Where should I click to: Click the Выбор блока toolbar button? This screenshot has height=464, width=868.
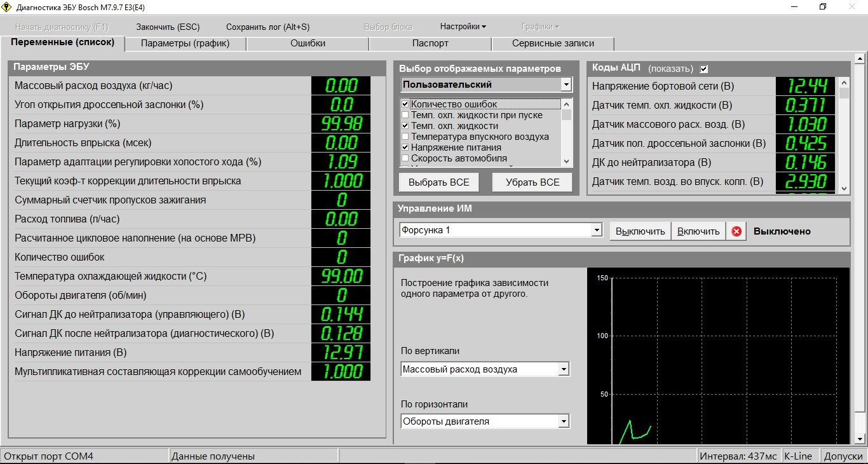coord(388,27)
